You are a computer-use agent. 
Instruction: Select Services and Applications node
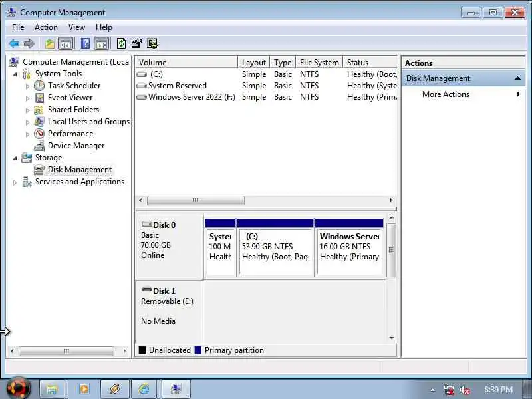click(80, 182)
